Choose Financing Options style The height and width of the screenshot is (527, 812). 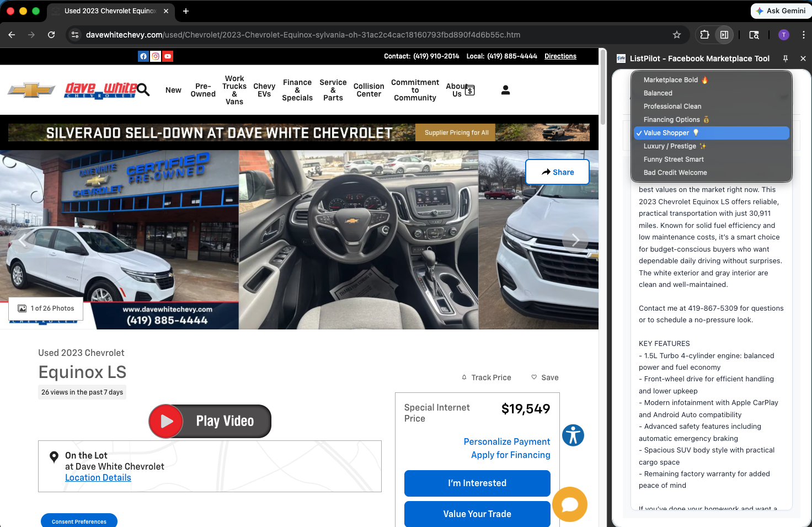pyautogui.click(x=712, y=120)
